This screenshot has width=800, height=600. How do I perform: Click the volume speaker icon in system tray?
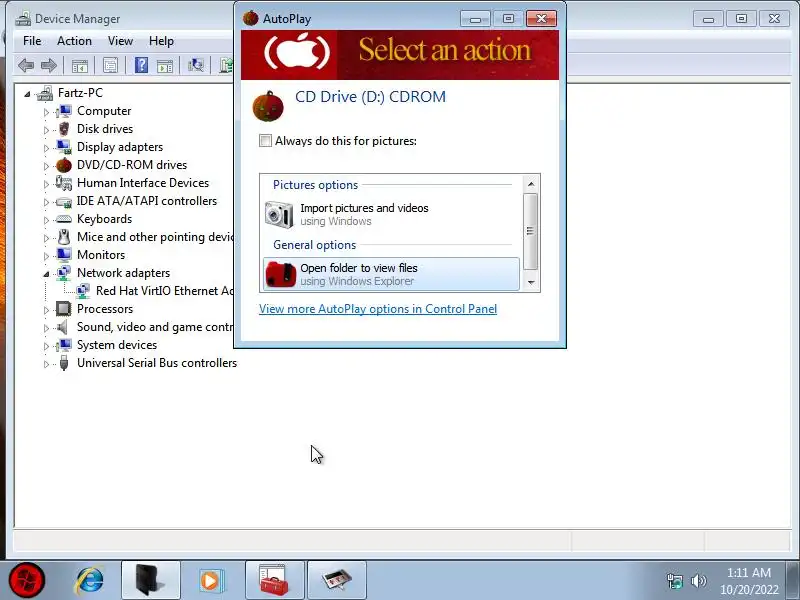point(698,581)
